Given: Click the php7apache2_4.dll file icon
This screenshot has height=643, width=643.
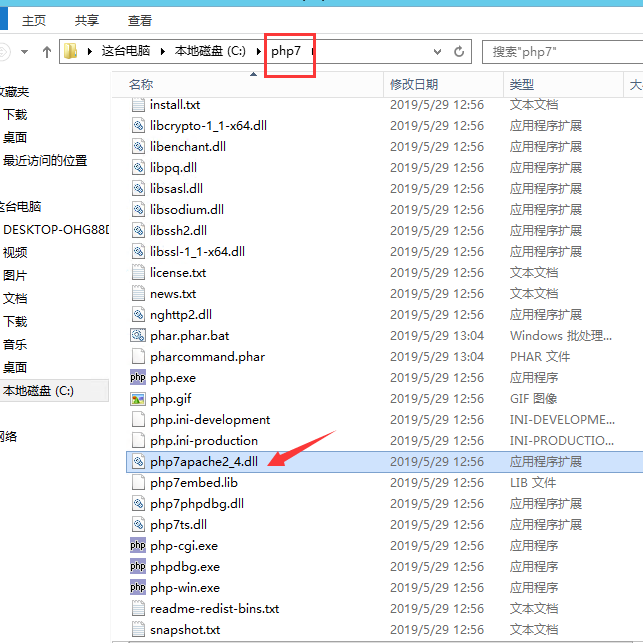Looking at the screenshot, I should click(x=138, y=462).
